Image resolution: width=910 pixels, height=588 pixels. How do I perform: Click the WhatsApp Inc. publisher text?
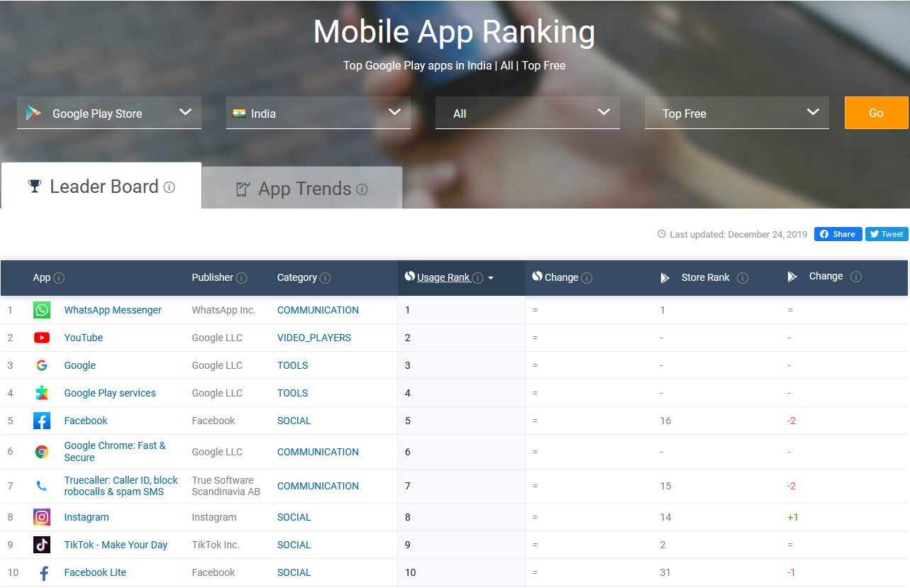coord(223,310)
